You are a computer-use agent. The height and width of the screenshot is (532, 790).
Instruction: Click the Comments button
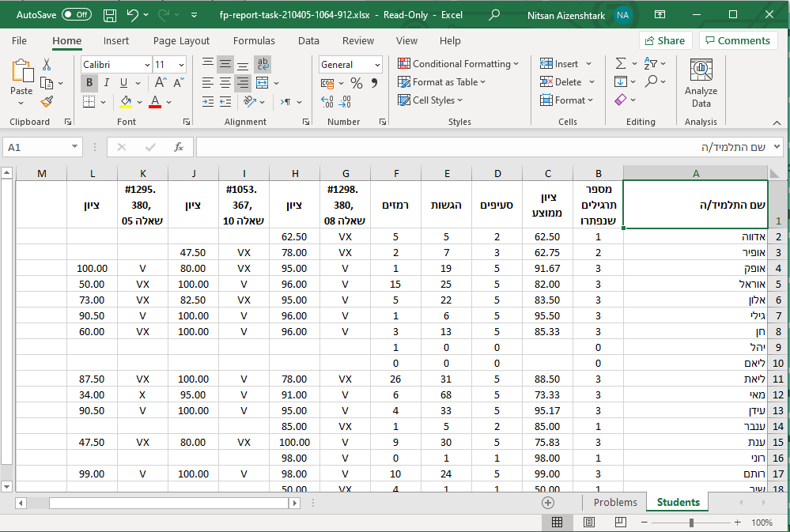738,41
